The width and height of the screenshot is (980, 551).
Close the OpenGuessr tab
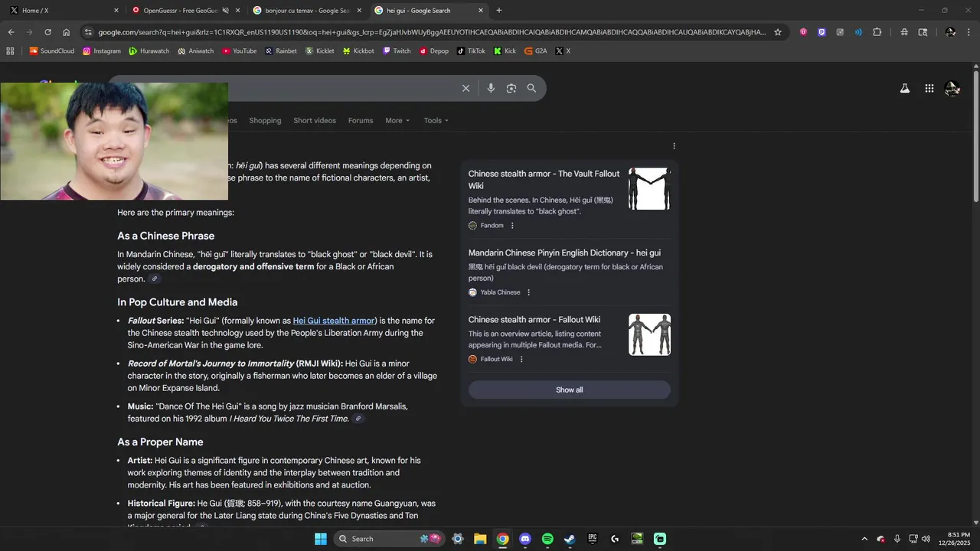click(x=237, y=11)
